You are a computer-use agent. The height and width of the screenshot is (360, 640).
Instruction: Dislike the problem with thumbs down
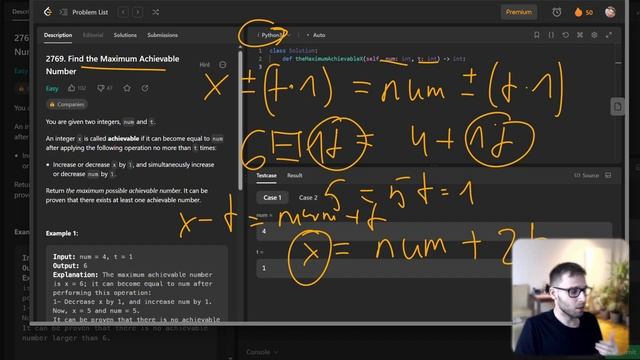pyautogui.click(x=104, y=88)
